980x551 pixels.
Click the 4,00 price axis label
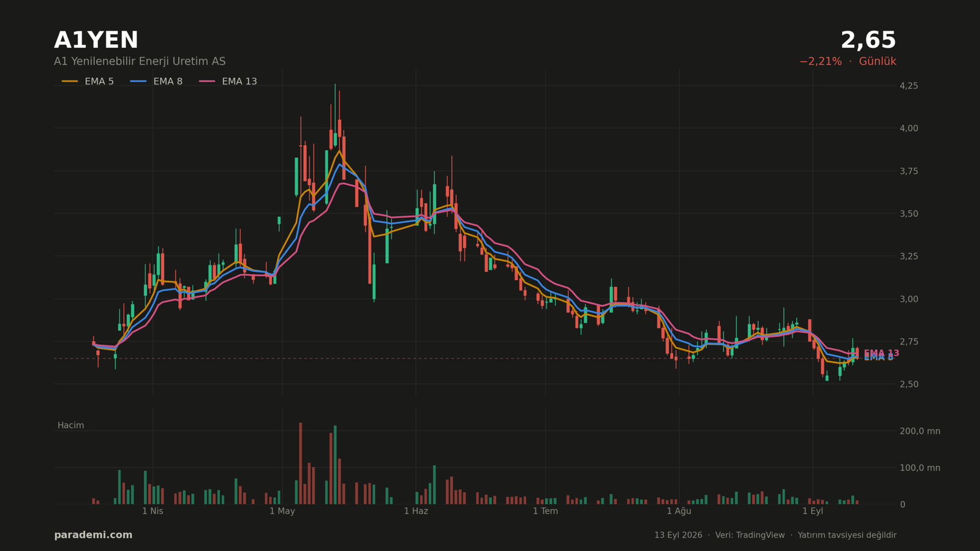(908, 129)
